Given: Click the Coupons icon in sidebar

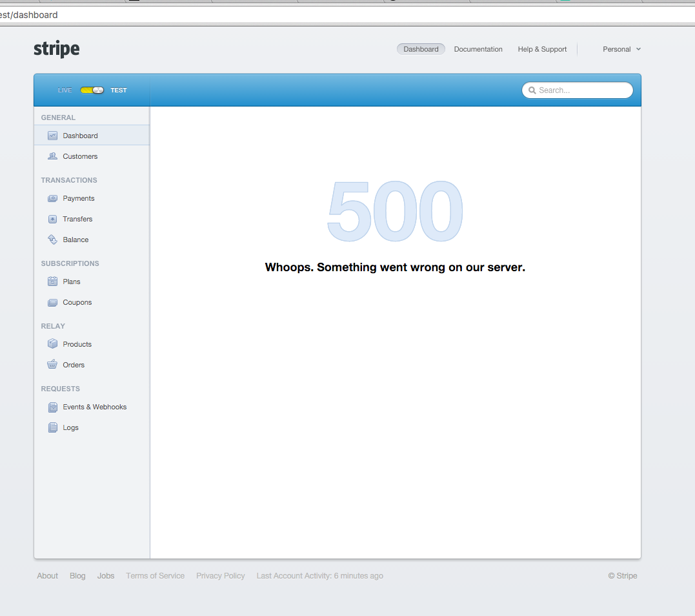Looking at the screenshot, I should pos(52,302).
